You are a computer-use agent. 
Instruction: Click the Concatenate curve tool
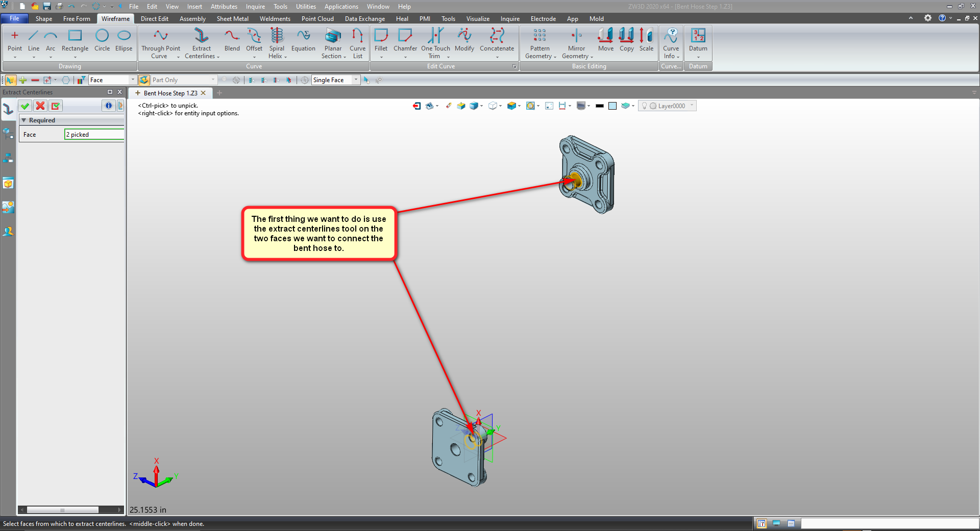[x=497, y=41]
